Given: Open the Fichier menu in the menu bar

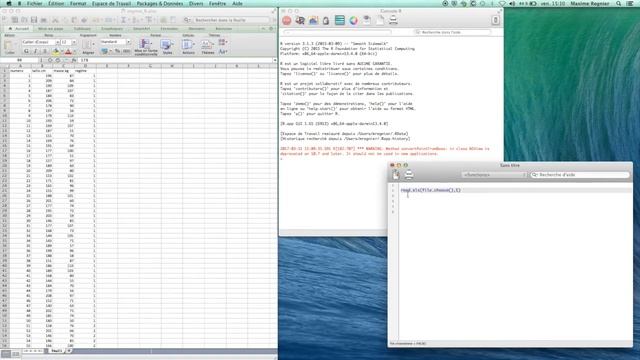Looking at the screenshot, I should [x=34, y=3].
